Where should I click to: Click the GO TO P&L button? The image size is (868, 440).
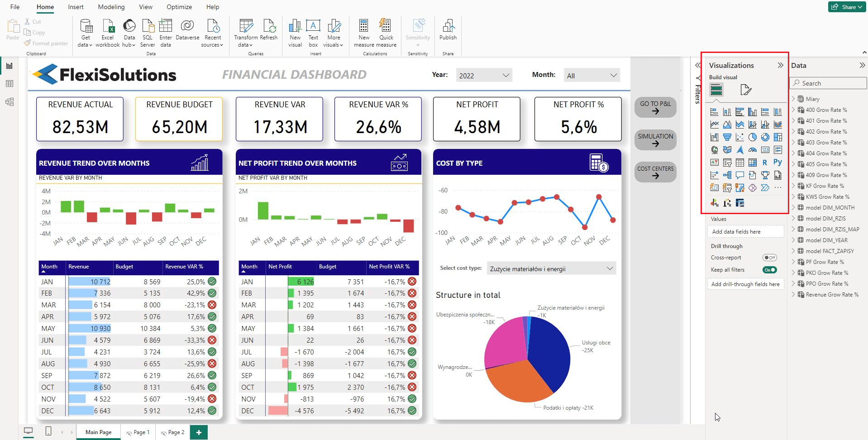655,107
